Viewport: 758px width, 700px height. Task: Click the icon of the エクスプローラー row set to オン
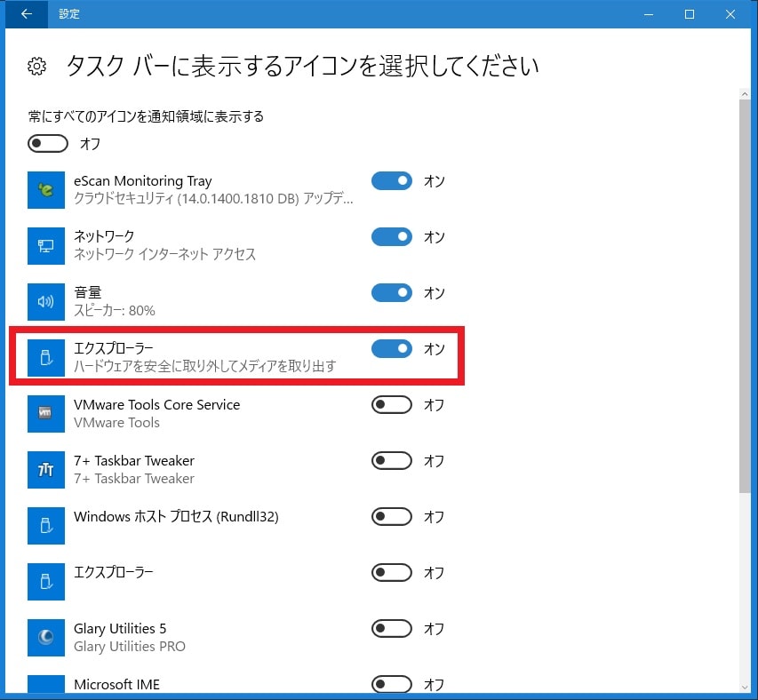point(46,358)
